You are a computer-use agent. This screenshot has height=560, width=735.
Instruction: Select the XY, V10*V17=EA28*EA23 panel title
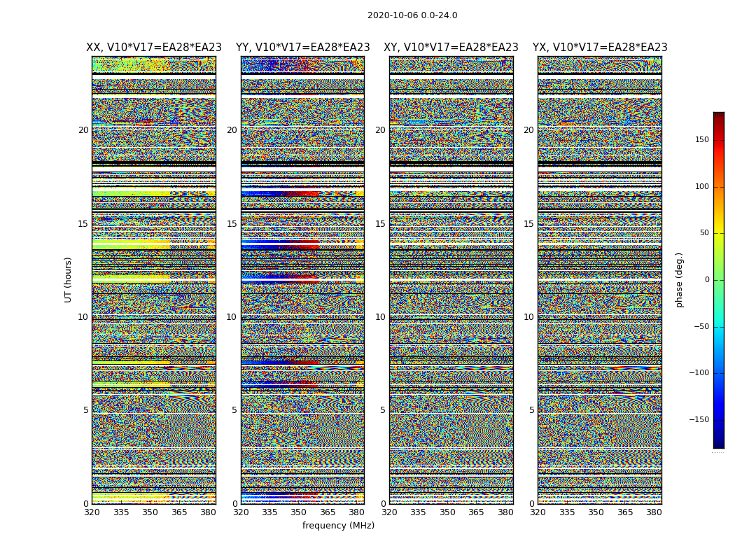451,48
